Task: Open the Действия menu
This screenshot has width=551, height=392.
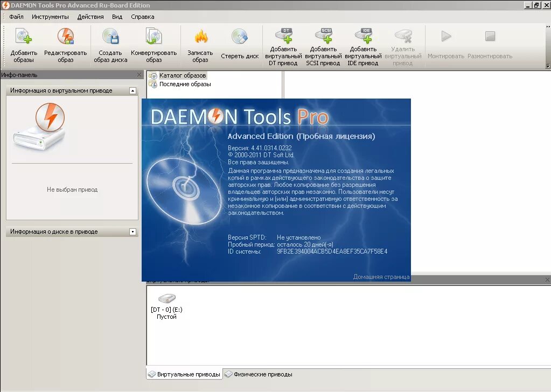Action: [90, 17]
